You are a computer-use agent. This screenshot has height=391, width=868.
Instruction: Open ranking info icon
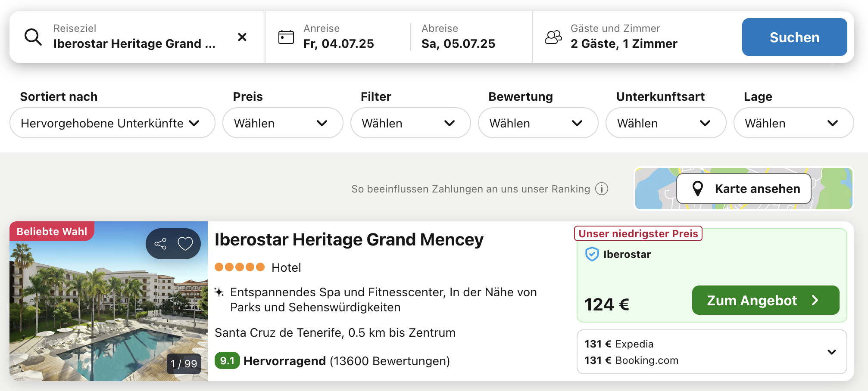click(x=602, y=189)
